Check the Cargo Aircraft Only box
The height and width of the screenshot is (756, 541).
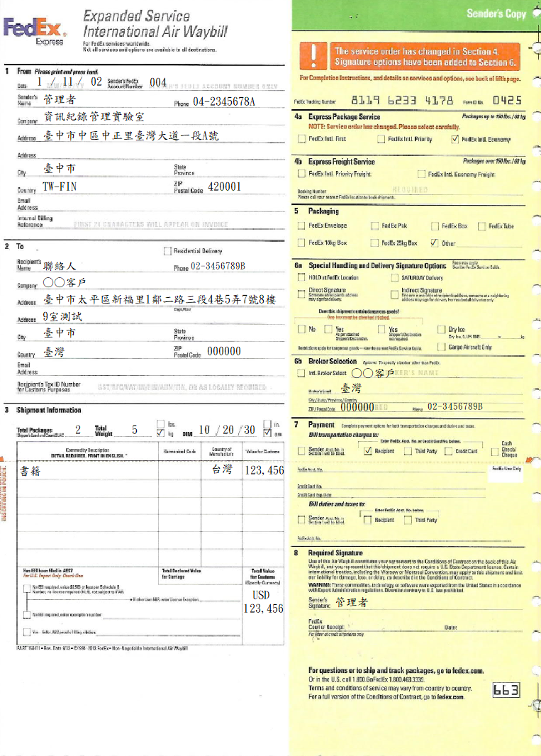(x=441, y=347)
